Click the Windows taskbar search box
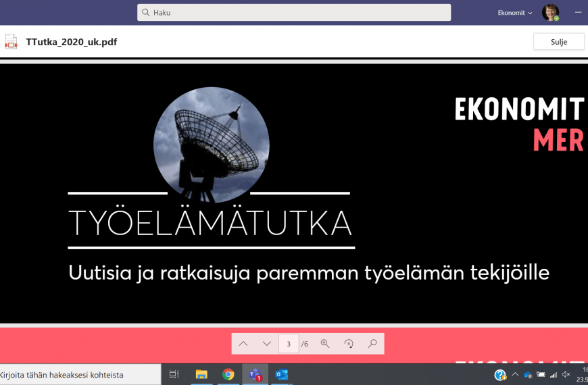588x385 pixels. pos(80,374)
